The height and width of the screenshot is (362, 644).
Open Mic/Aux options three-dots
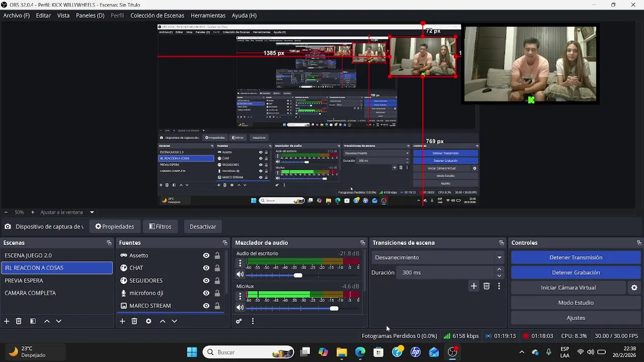pos(240,296)
